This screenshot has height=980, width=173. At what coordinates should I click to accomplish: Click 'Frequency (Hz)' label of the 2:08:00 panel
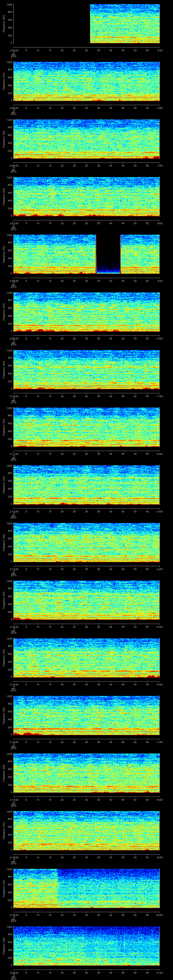point(4,255)
